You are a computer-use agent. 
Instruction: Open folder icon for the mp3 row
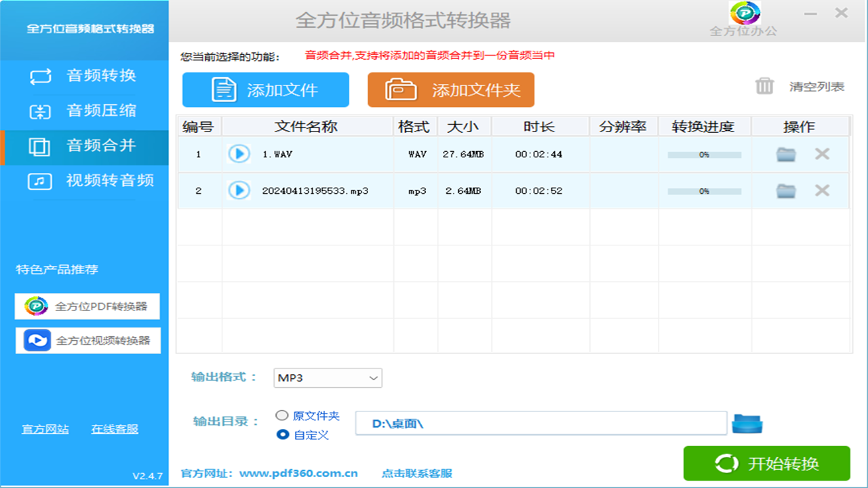(786, 191)
